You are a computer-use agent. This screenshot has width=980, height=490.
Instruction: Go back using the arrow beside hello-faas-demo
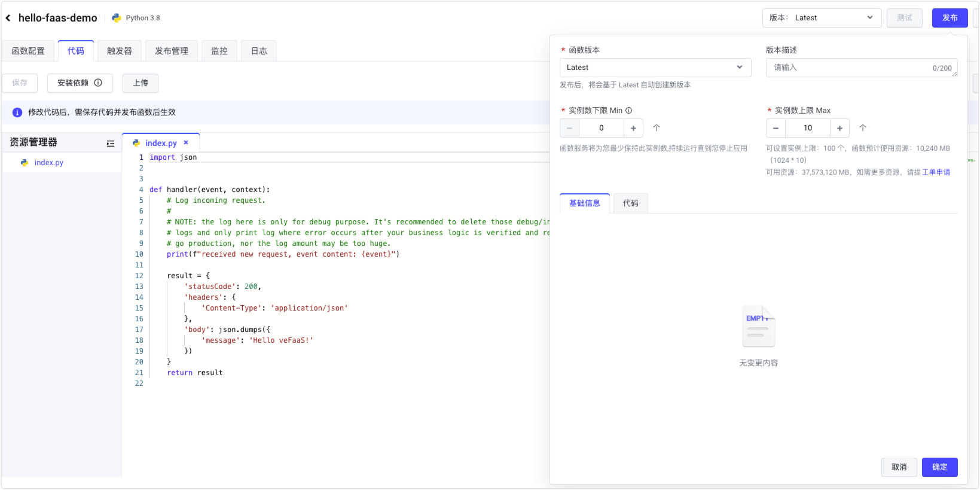(x=8, y=18)
